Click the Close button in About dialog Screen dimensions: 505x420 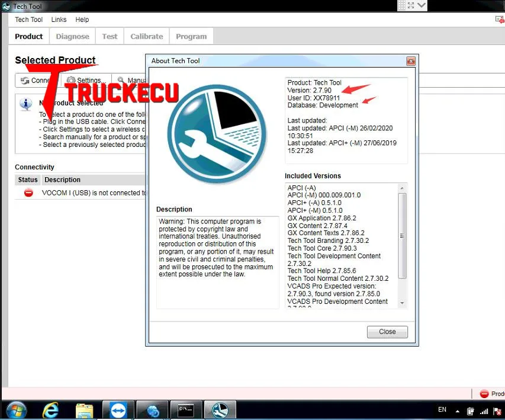387,332
